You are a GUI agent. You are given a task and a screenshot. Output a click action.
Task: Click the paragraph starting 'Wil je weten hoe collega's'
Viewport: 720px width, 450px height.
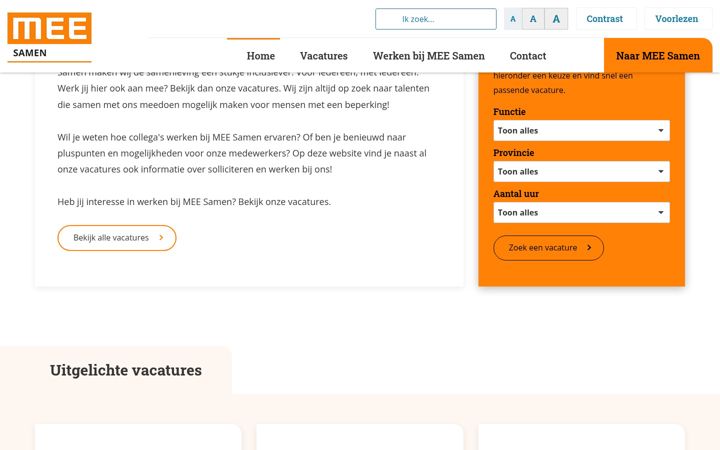coord(242,153)
